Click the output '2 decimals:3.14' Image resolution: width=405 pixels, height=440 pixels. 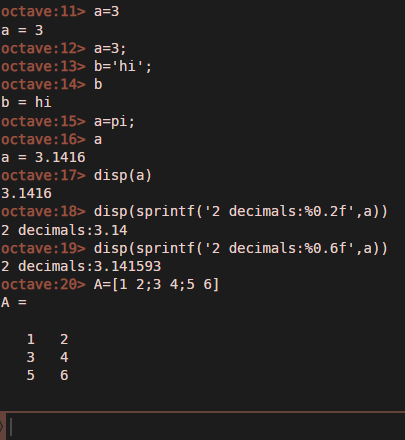[x=64, y=230]
